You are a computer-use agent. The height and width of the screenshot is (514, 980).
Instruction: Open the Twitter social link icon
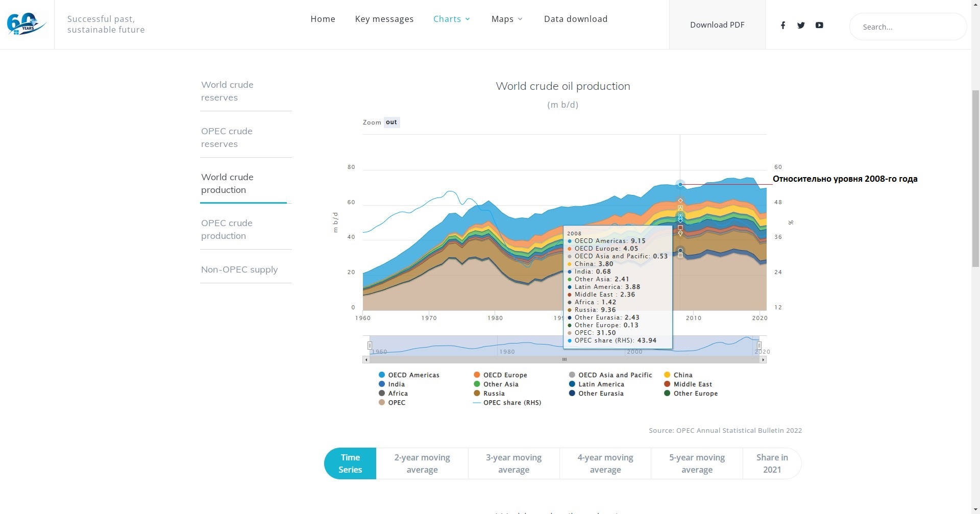801,25
